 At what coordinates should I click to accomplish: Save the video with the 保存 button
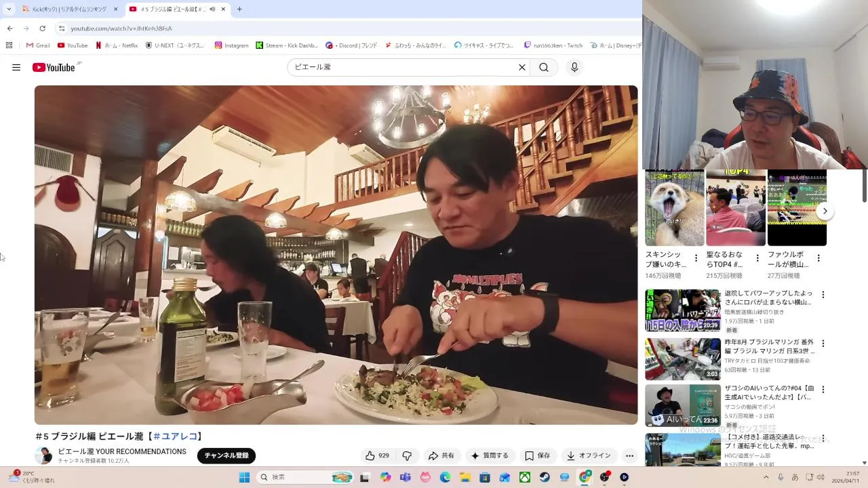pyautogui.click(x=537, y=455)
